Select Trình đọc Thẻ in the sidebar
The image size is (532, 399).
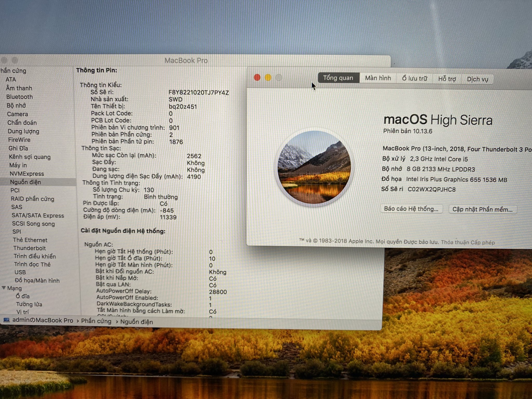tap(32, 264)
